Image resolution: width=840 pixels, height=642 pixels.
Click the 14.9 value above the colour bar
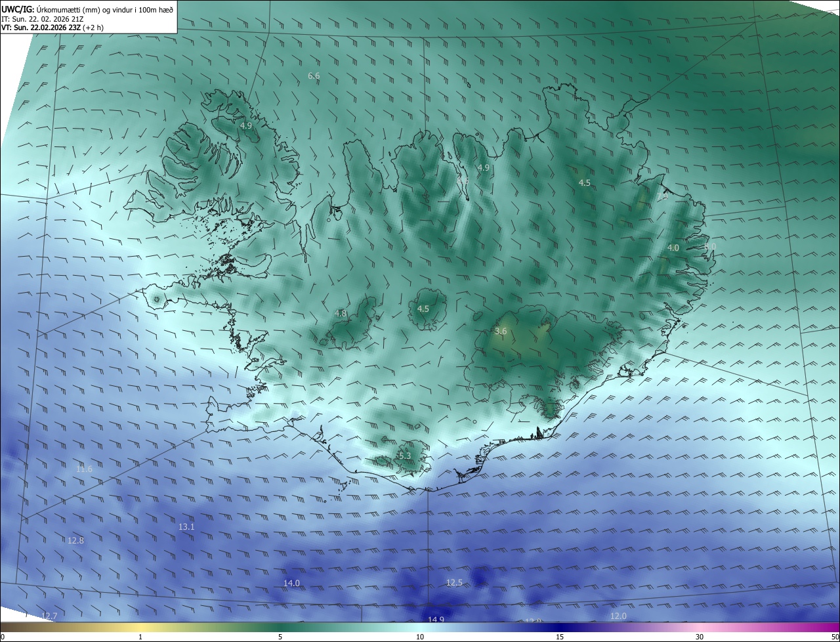436,619
